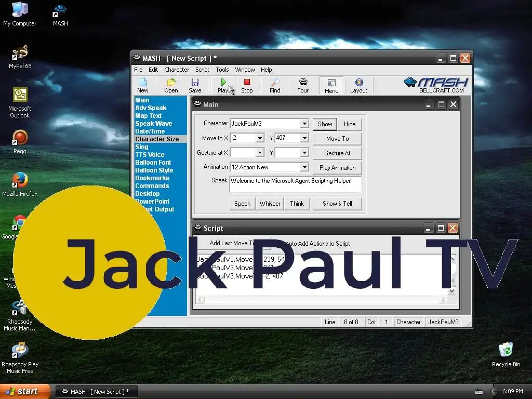Click the MASH Bellcraft.com logo
This screenshot has height=399, width=532.
(x=436, y=85)
